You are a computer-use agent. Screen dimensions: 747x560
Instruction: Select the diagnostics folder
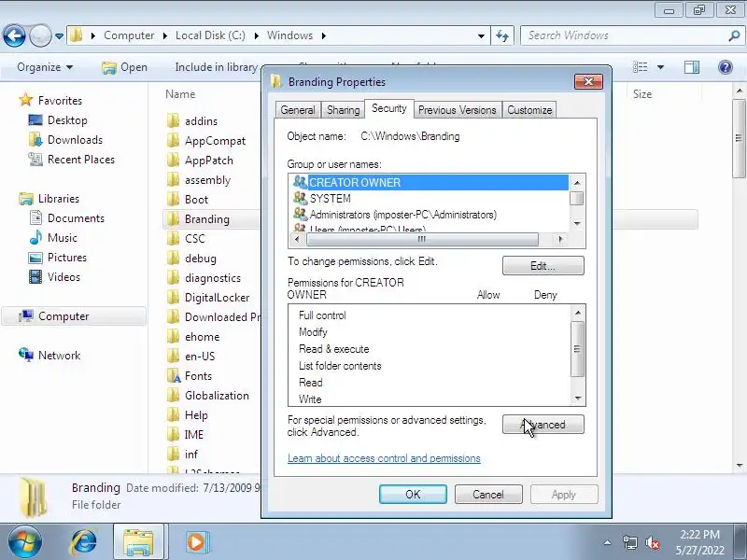[204, 278]
